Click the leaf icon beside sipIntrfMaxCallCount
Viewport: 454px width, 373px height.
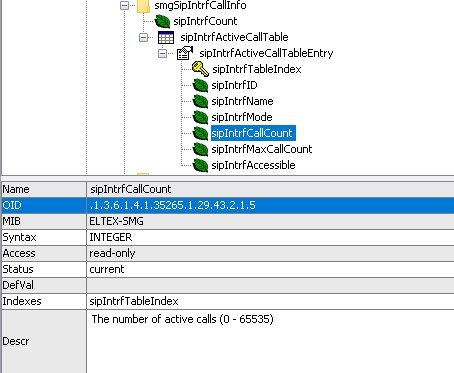(x=200, y=149)
